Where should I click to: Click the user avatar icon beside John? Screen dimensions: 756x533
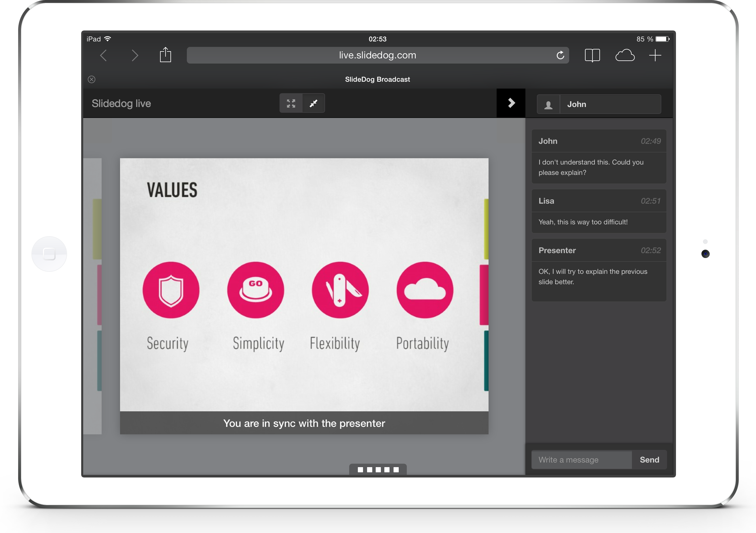[548, 105]
